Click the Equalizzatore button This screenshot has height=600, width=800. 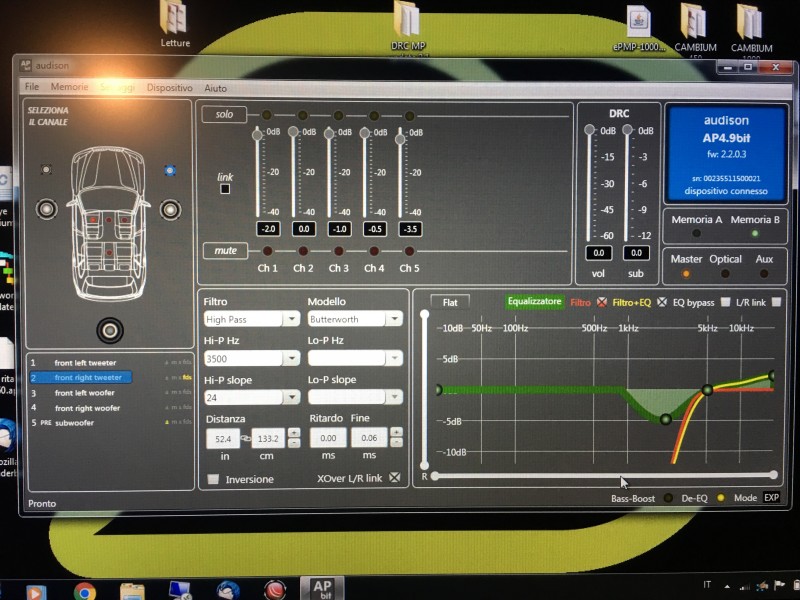point(534,302)
